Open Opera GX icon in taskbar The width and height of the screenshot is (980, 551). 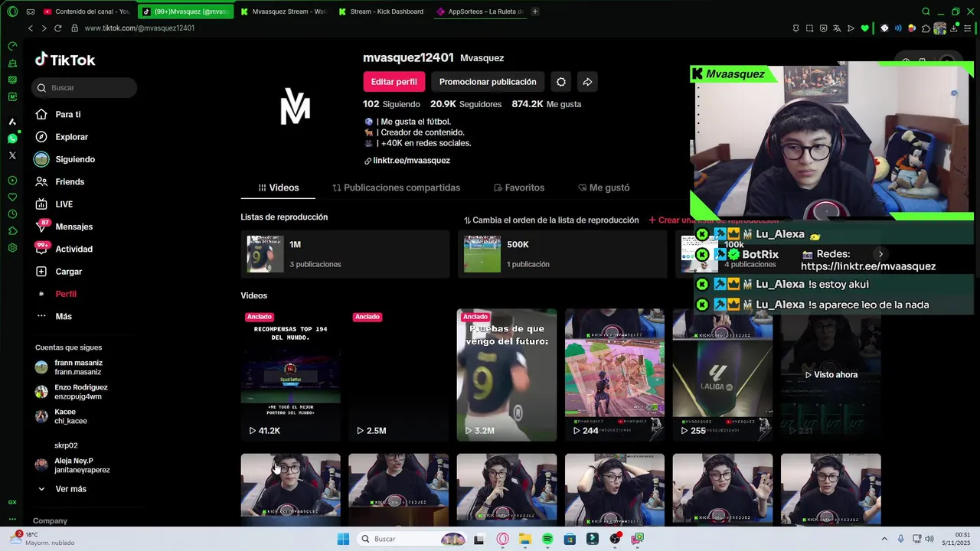click(502, 539)
